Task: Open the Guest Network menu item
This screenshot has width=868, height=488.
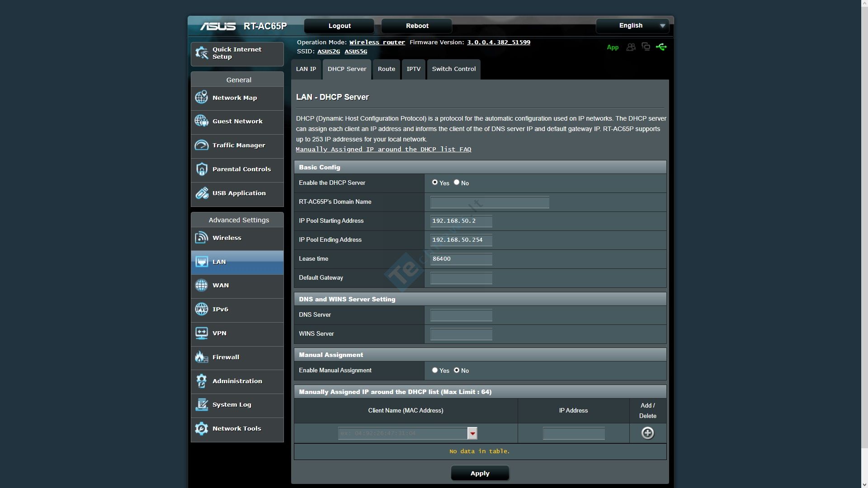Action: point(237,122)
